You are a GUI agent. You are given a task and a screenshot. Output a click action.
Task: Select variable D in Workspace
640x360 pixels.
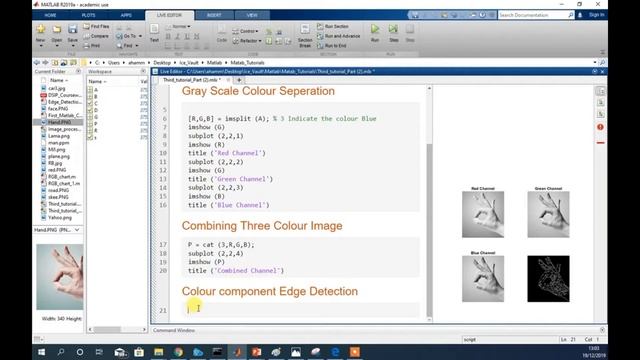(96, 110)
